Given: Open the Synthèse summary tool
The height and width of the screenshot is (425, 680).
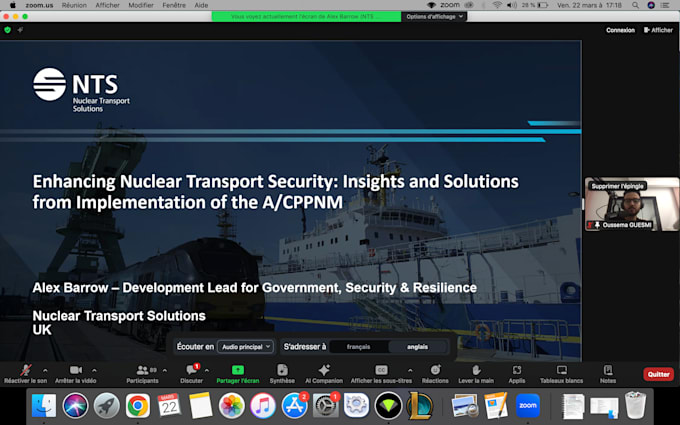Looking at the screenshot, I should click(x=282, y=374).
